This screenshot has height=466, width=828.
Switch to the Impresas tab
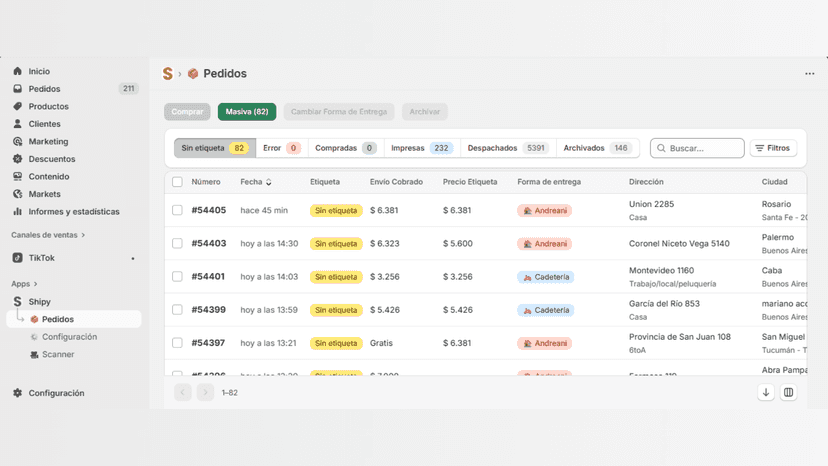pos(422,148)
